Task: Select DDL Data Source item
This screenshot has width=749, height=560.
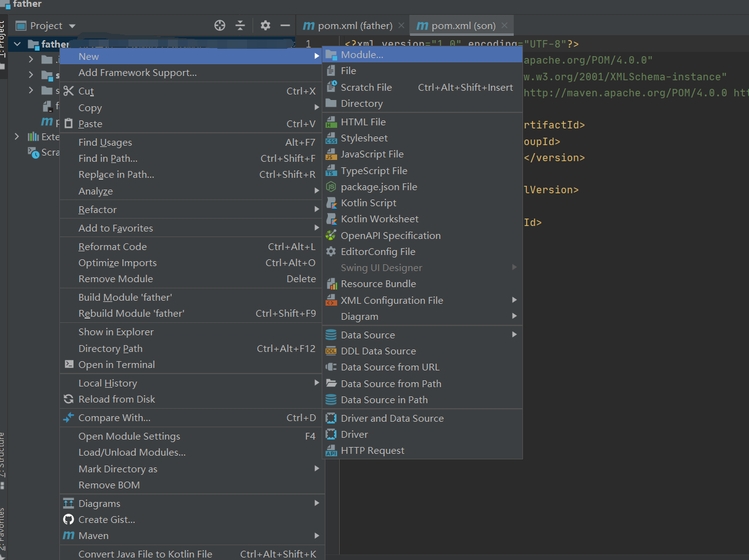Action: [378, 351]
